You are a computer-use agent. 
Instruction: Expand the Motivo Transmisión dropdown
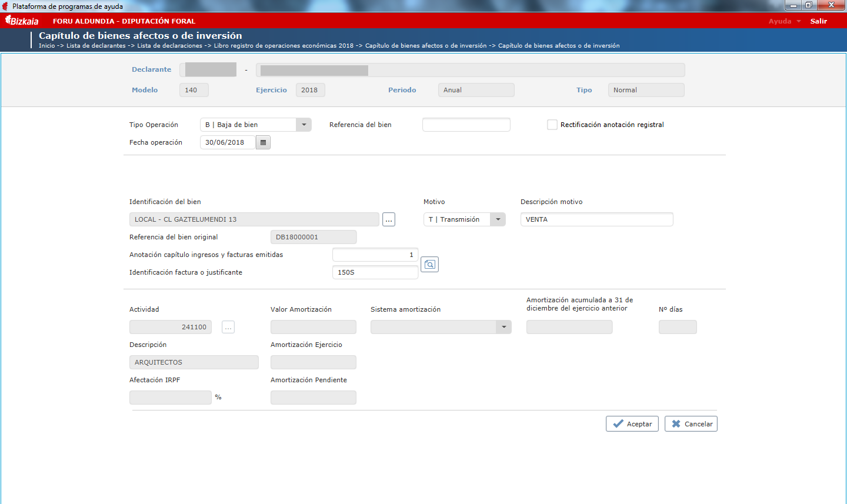(x=498, y=219)
